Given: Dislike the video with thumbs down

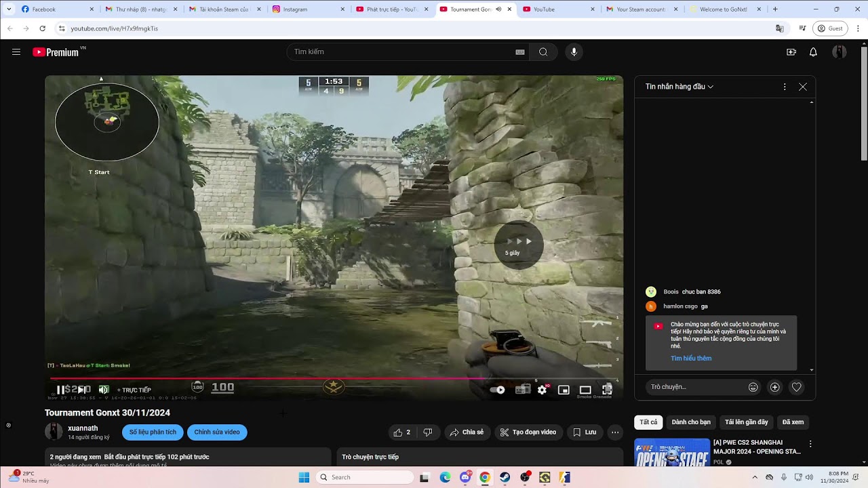Looking at the screenshot, I should tap(428, 432).
